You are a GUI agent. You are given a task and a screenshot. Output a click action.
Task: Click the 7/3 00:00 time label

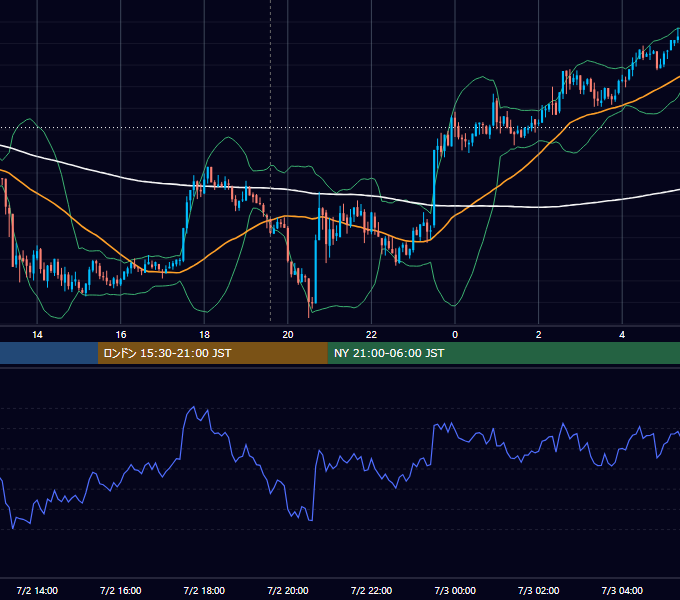[x=455, y=590]
